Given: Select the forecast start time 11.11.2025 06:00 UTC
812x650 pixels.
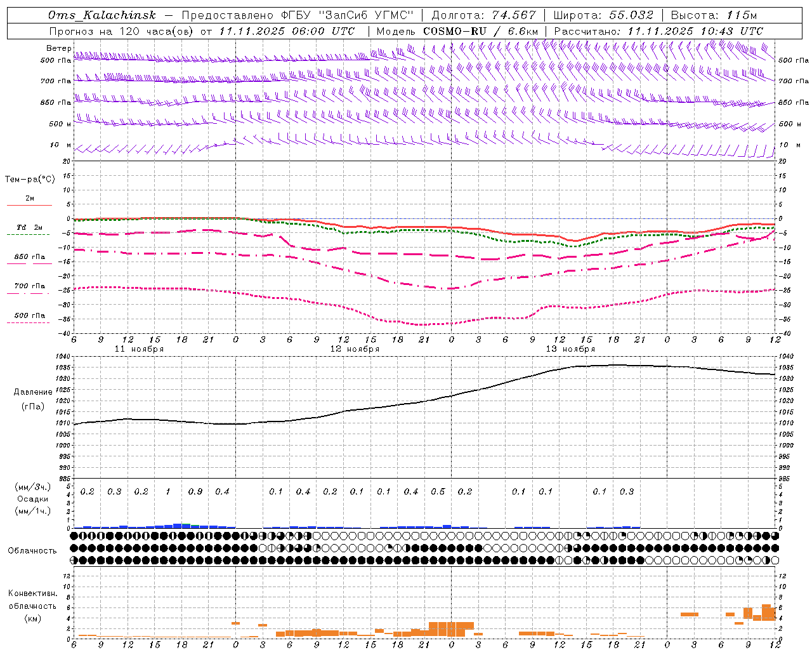Looking at the screenshot, I should click(x=287, y=31).
